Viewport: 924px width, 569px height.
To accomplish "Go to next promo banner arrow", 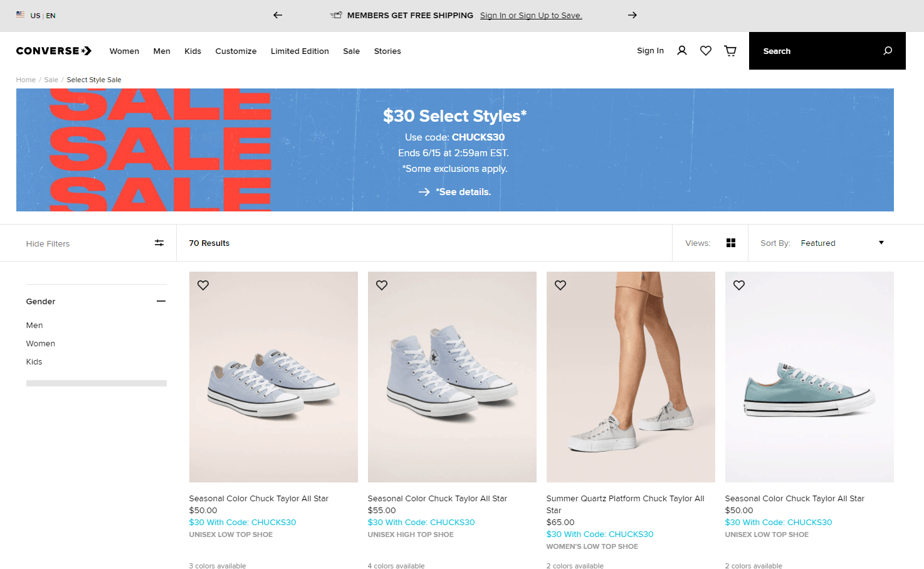I will coord(633,15).
